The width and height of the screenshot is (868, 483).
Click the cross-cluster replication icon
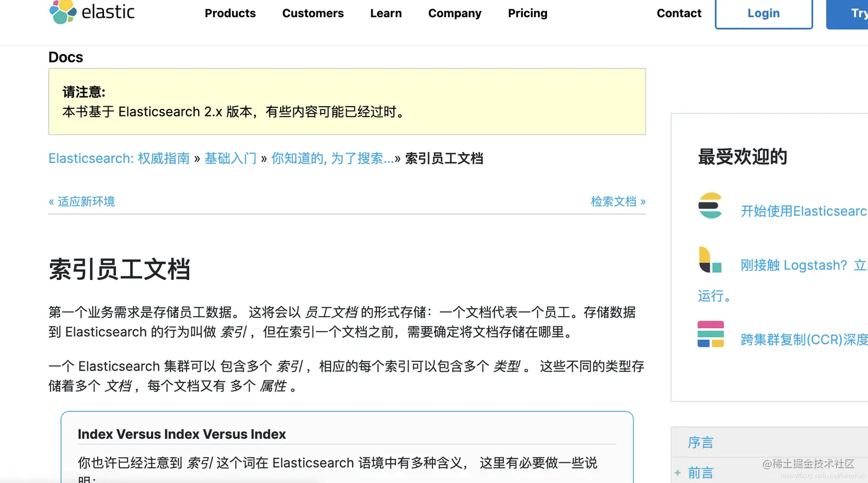point(710,334)
